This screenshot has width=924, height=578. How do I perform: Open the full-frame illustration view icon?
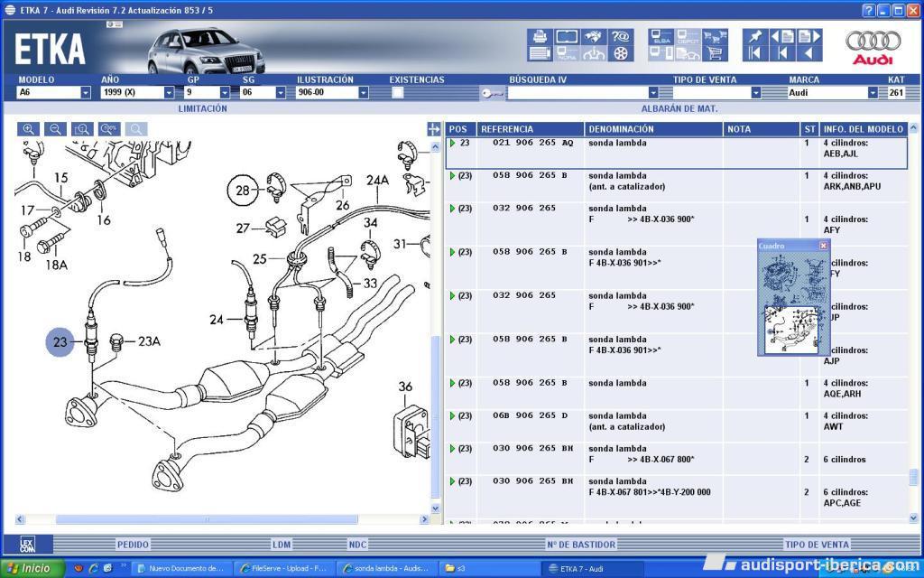pos(567,36)
